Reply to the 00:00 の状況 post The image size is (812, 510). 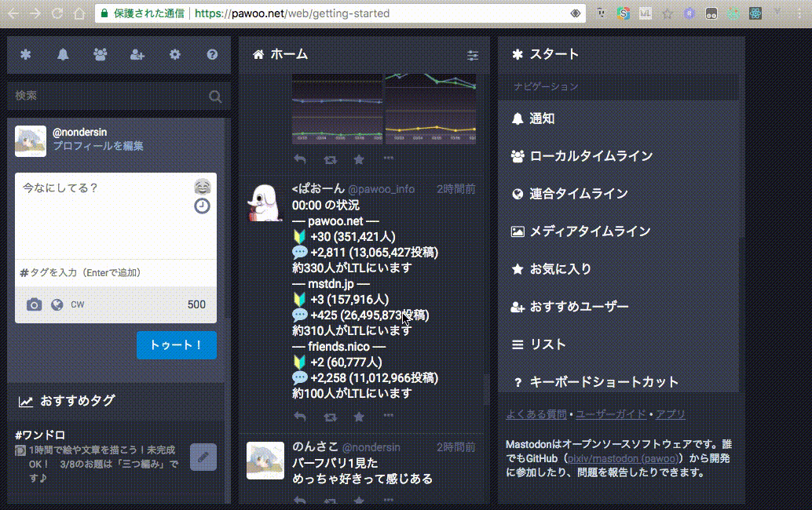(x=300, y=417)
